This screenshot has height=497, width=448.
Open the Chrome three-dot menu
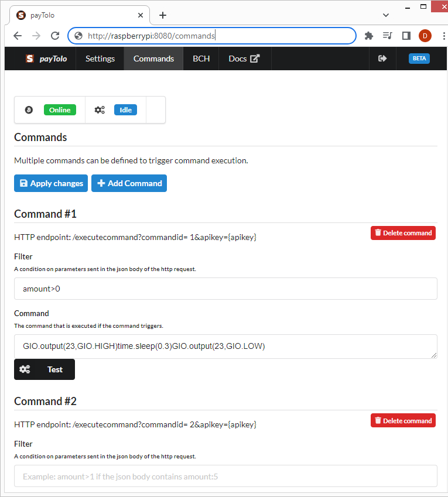(x=443, y=36)
